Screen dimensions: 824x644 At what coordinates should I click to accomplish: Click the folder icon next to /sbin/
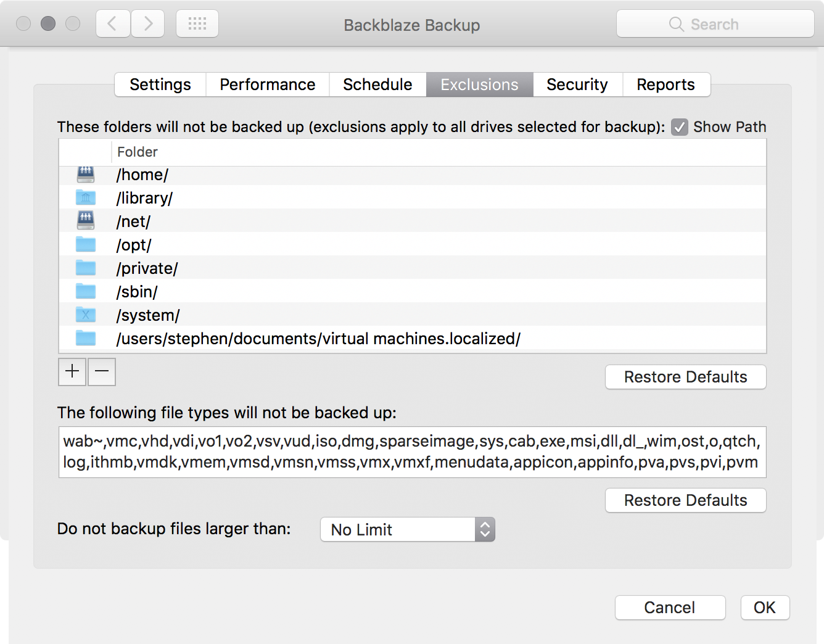[x=86, y=292]
